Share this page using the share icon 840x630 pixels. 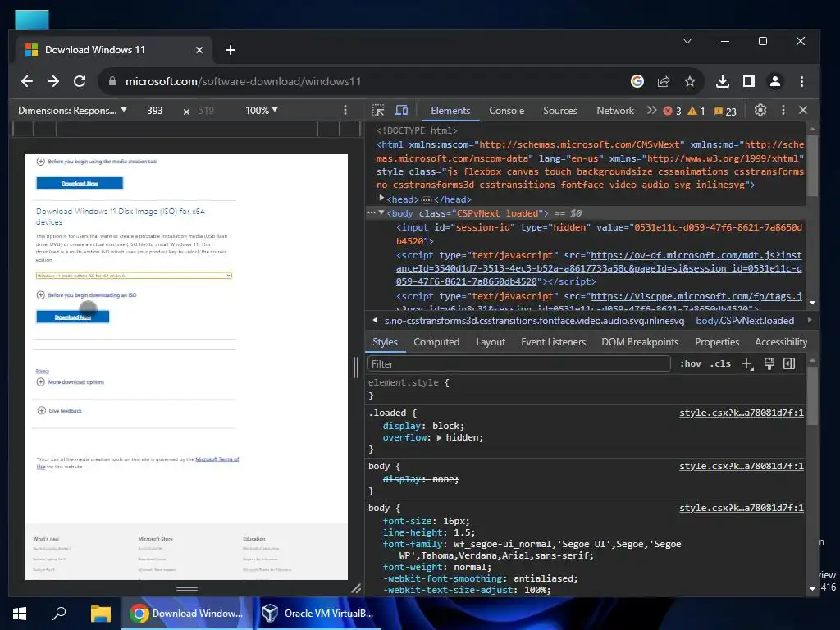pos(664,81)
